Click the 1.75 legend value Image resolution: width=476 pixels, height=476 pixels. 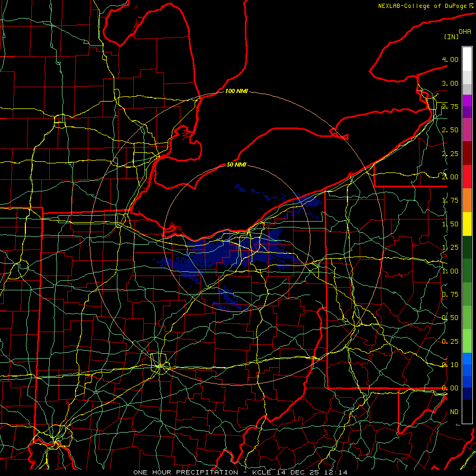pos(450,200)
